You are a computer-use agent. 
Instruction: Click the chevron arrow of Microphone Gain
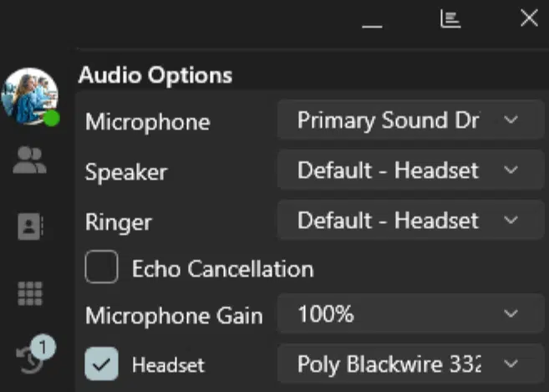point(511,313)
